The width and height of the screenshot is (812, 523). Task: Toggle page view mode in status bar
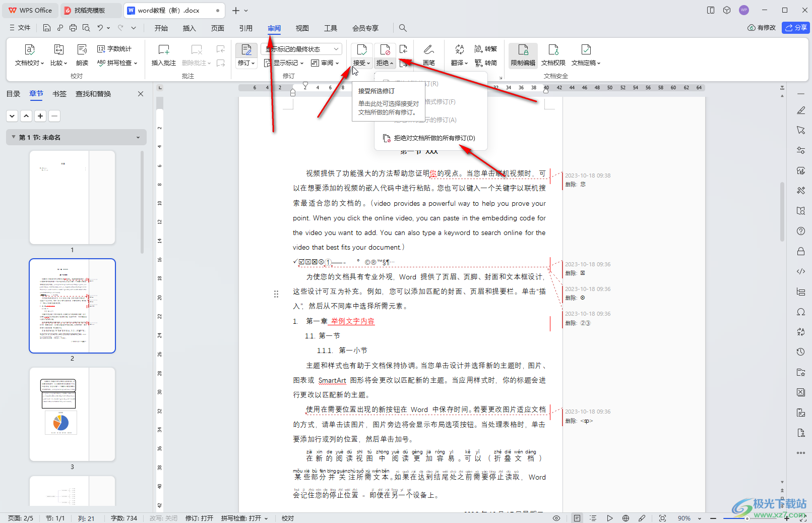[577, 518]
